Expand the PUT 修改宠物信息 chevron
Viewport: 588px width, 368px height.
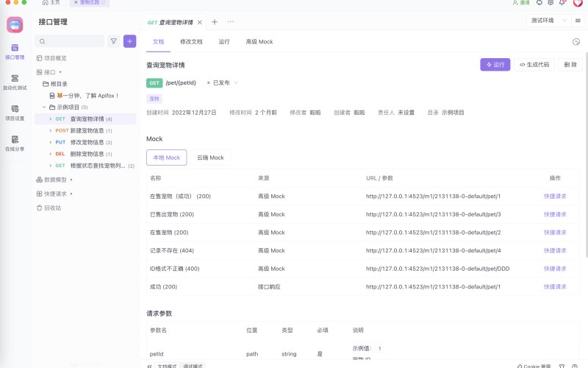pos(51,142)
